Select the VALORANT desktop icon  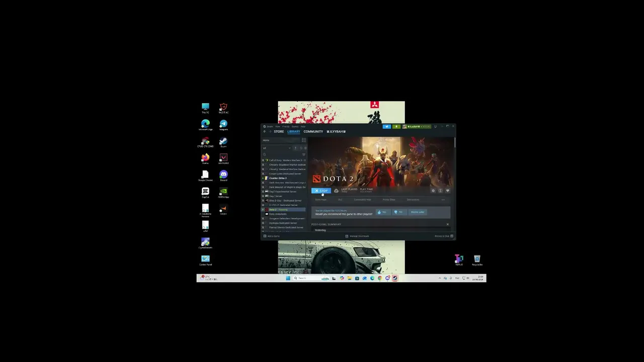(x=223, y=159)
